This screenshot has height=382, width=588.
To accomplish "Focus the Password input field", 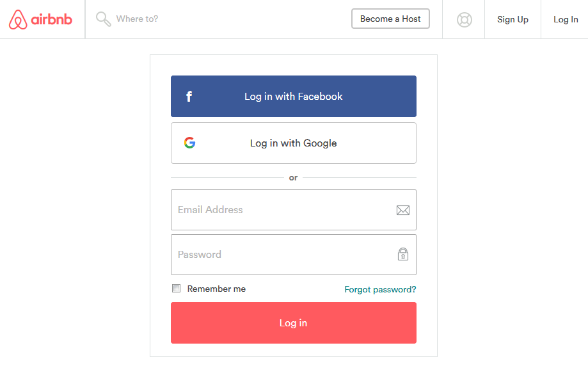I will coord(282,255).
